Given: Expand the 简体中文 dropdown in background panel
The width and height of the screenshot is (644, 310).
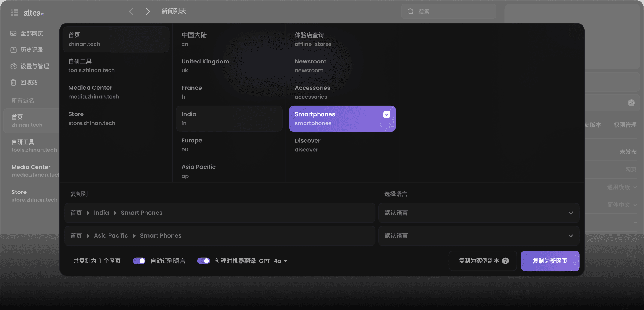Looking at the screenshot, I should [622, 205].
